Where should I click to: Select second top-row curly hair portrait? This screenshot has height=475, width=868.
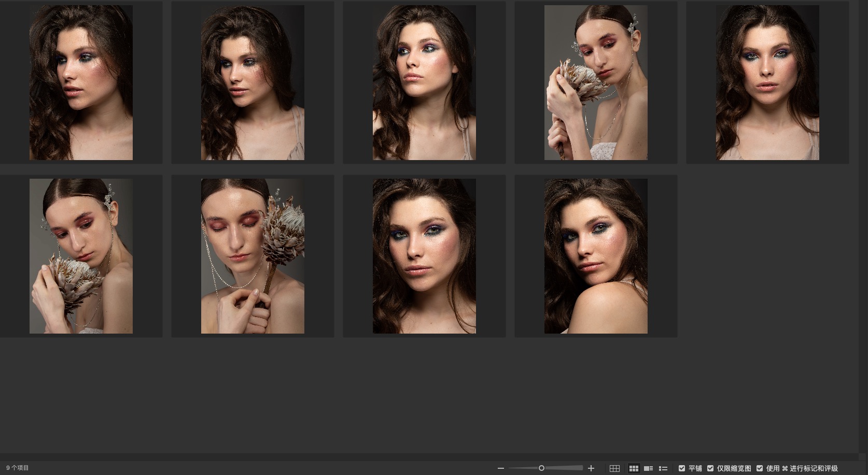[x=253, y=83]
